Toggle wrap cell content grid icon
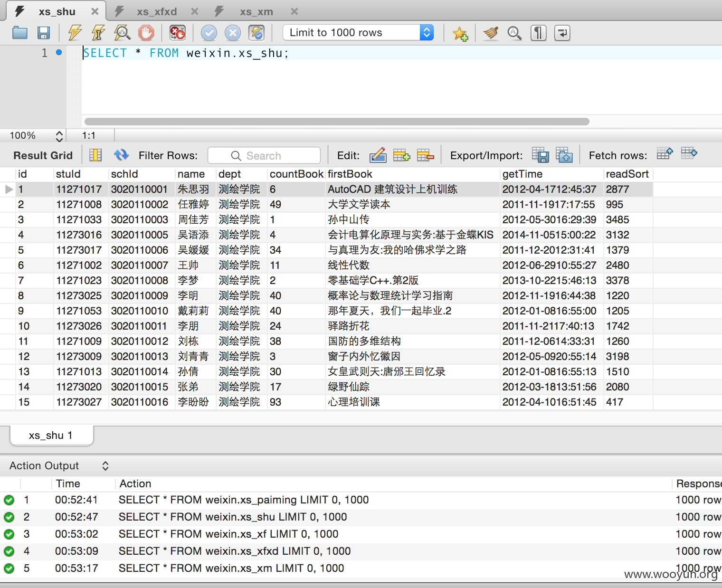 (95, 155)
